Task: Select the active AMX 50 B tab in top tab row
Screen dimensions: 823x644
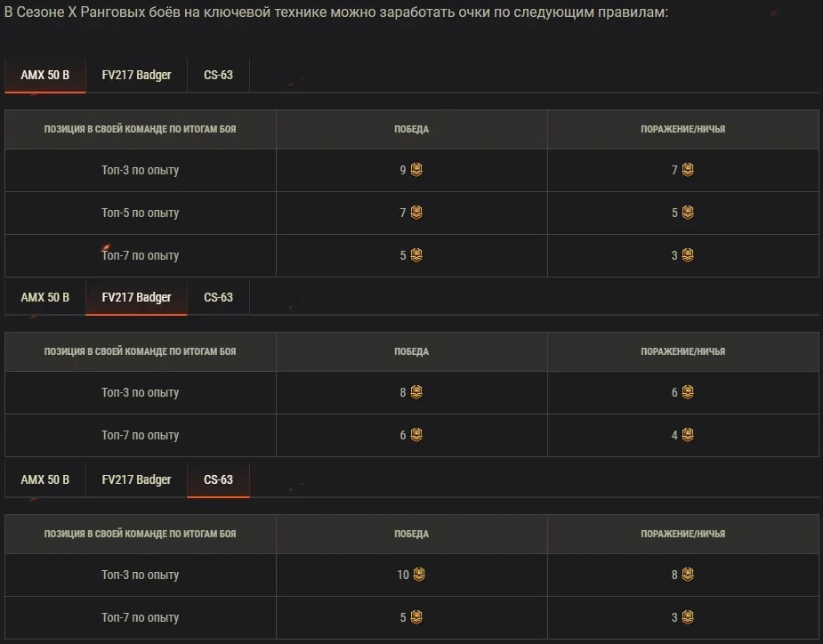Action: pyautogui.click(x=44, y=75)
